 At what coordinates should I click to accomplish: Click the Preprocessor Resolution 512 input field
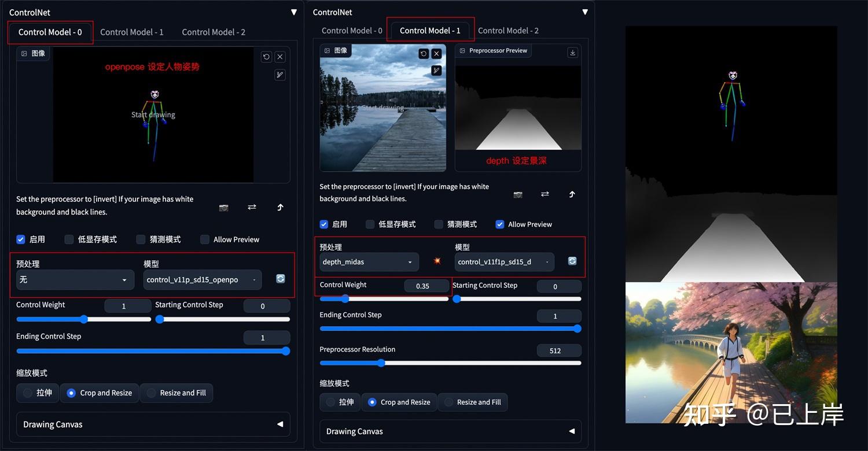[558, 350]
